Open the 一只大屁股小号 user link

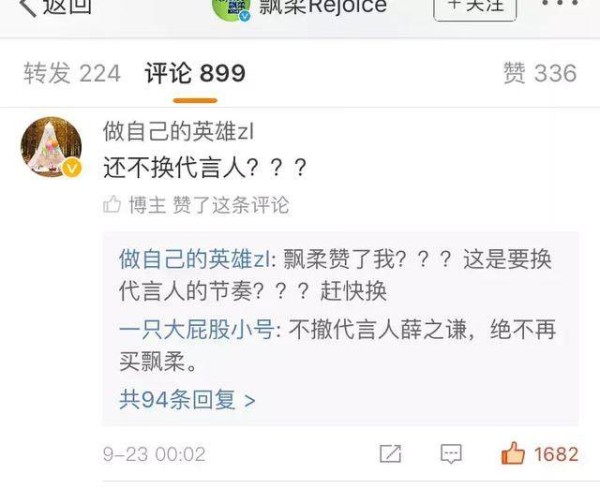point(197,330)
